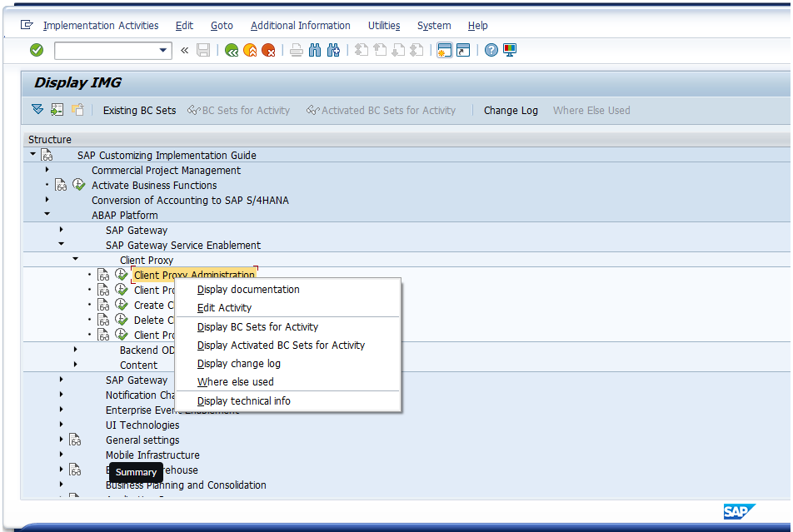This screenshot has height=532, width=793.
Task: Expand Commercial Project Management node
Action: [x=47, y=169]
